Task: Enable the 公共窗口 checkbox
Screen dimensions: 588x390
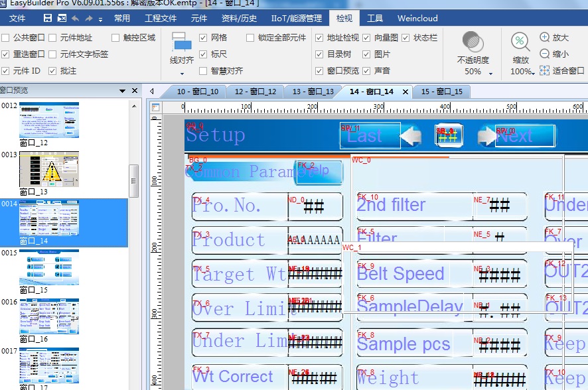Action: point(6,38)
